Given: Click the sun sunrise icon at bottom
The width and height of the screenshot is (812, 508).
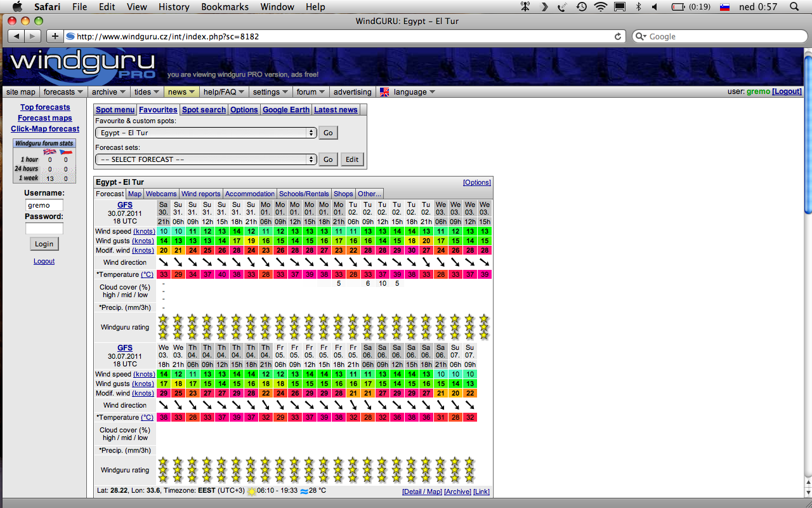Looking at the screenshot, I should (x=251, y=491).
